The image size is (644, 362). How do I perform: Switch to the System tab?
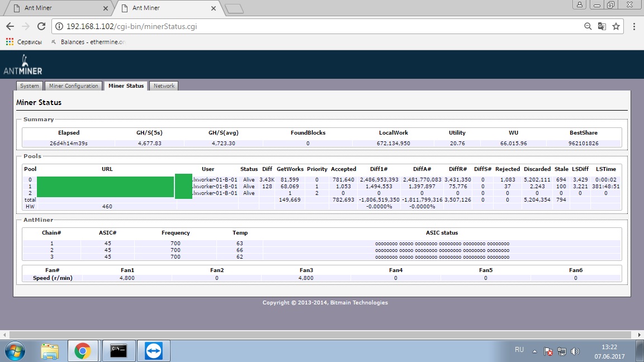[30, 86]
